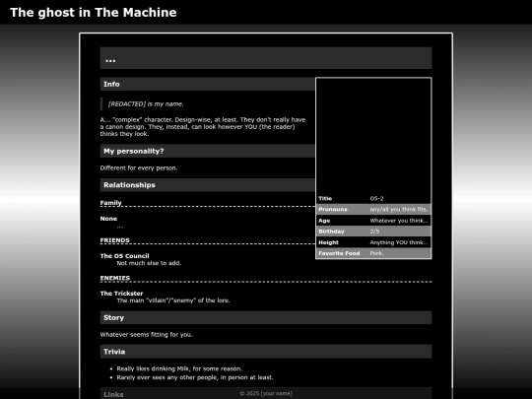532x399 pixels.
Task: Select 'any/all you think fits.' value
Action: (x=399, y=209)
